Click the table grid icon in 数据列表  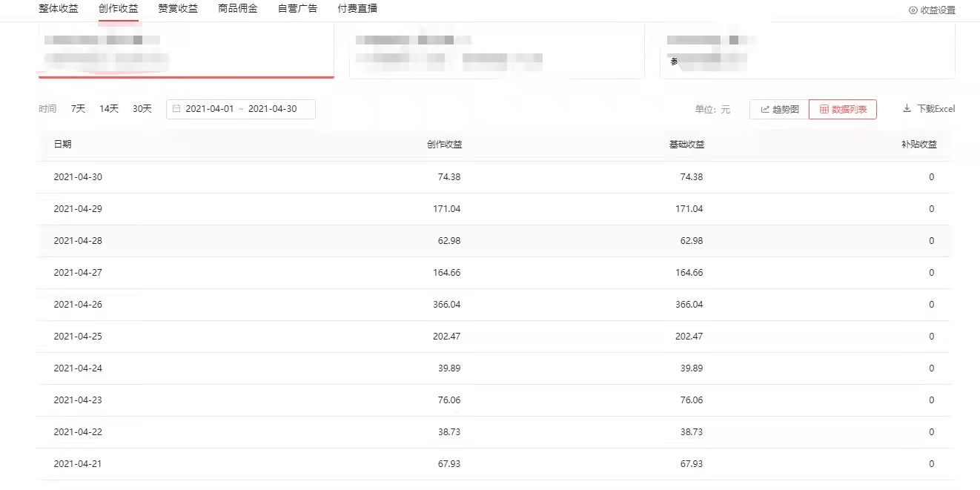tap(824, 110)
